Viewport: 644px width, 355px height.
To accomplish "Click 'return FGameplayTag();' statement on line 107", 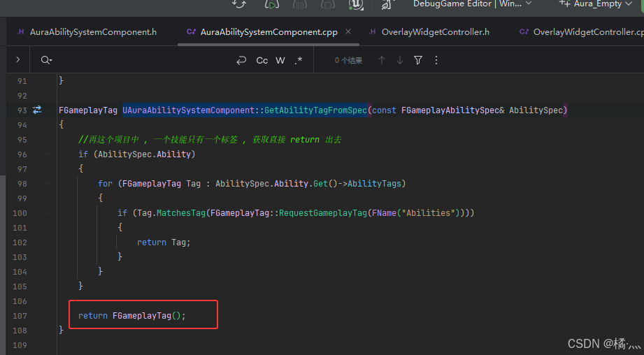I will 132,316.
